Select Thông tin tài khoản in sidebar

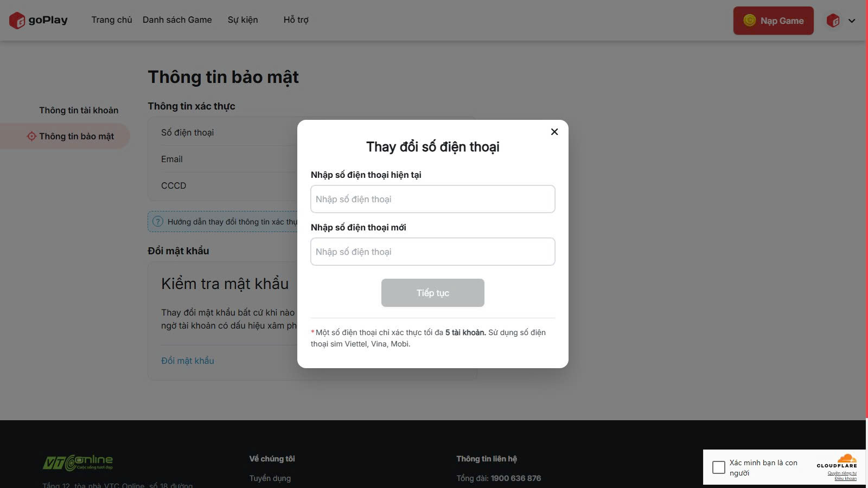[x=79, y=110]
